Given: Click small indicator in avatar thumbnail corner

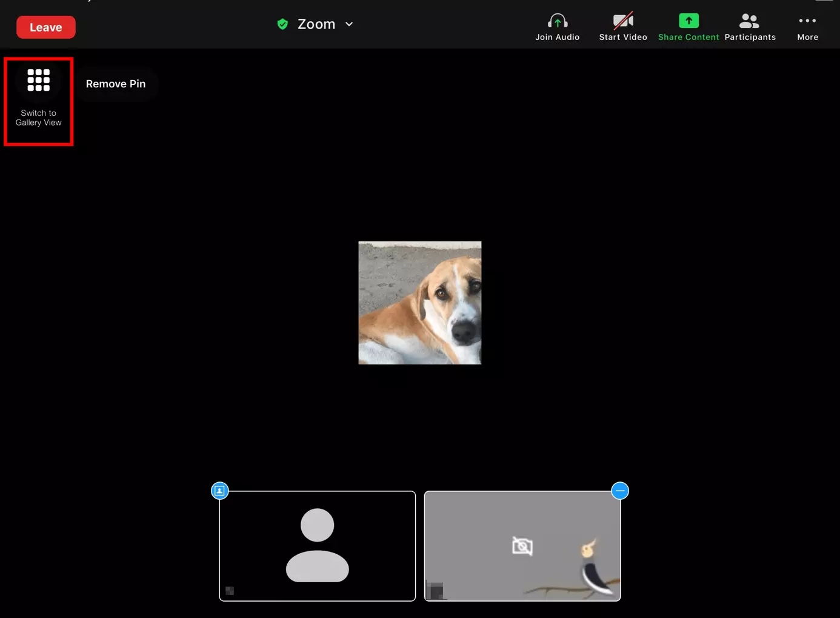Looking at the screenshot, I should 230,591.
